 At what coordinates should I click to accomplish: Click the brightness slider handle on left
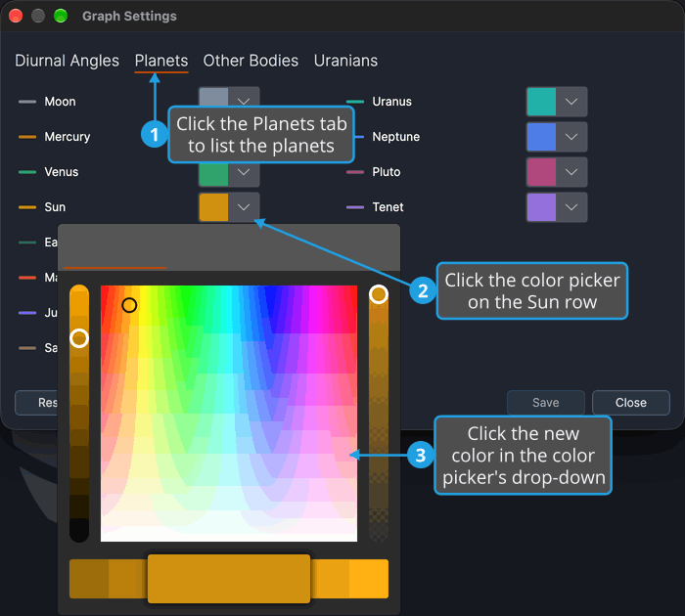(x=79, y=338)
